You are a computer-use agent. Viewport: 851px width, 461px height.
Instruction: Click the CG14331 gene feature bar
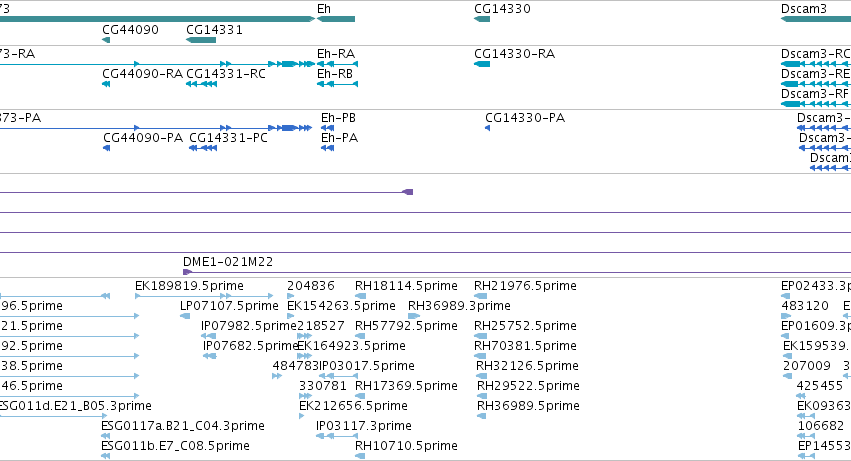tap(201, 40)
